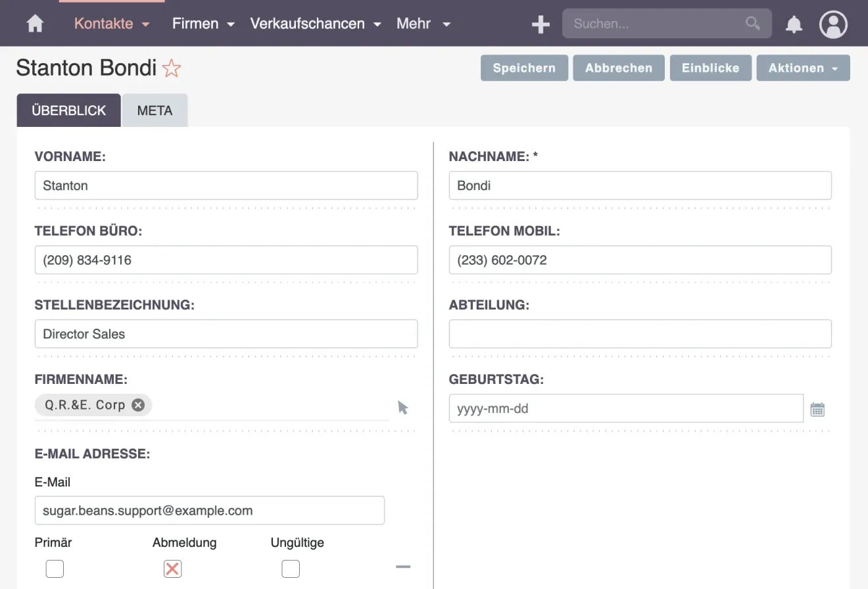Open the user profile avatar icon
This screenshot has height=589, width=868.
tap(833, 24)
